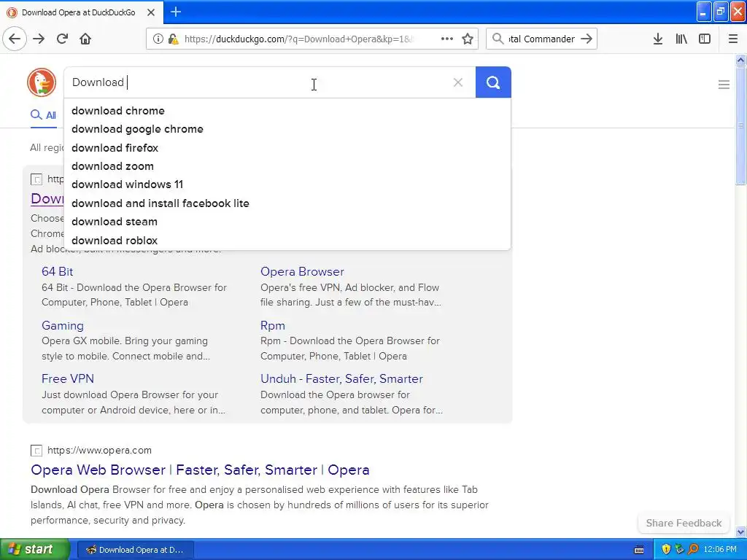
Task: Open the Library icon in toolbar
Action: 681,39
